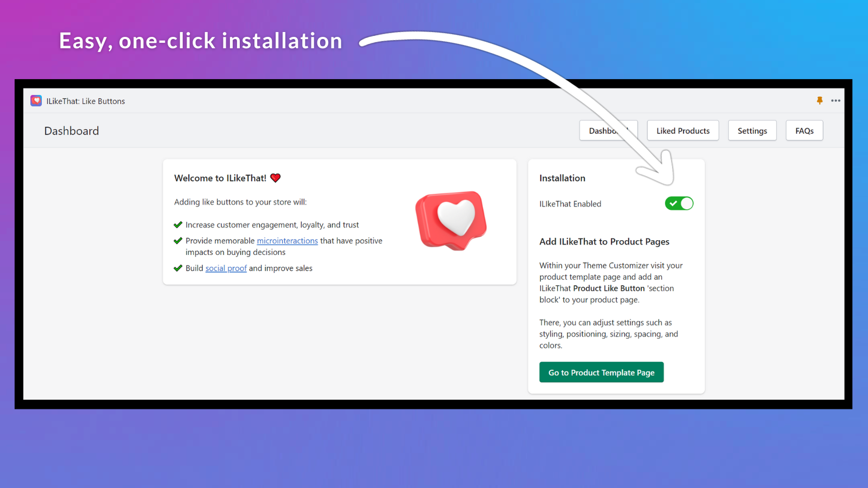The height and width of the screenshot is (488, 868).
Task: Disable the ILikeThat Enabled toggle
Action: pyautogui.click(x=679, y=203)
